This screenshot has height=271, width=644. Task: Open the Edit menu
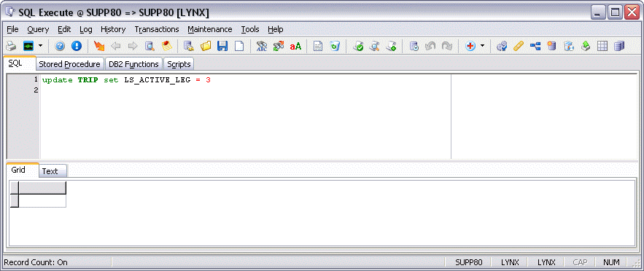(64, 29)
